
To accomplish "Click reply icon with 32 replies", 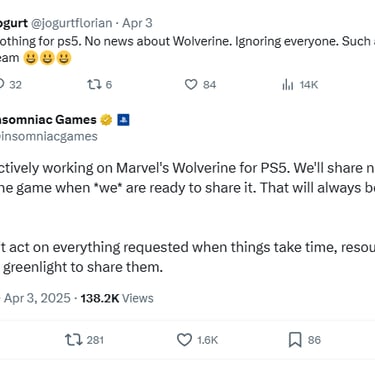I will coord(2,84).
